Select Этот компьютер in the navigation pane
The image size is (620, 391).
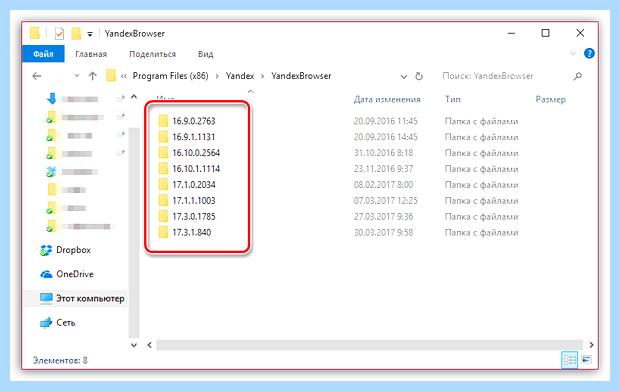[90, 298]
